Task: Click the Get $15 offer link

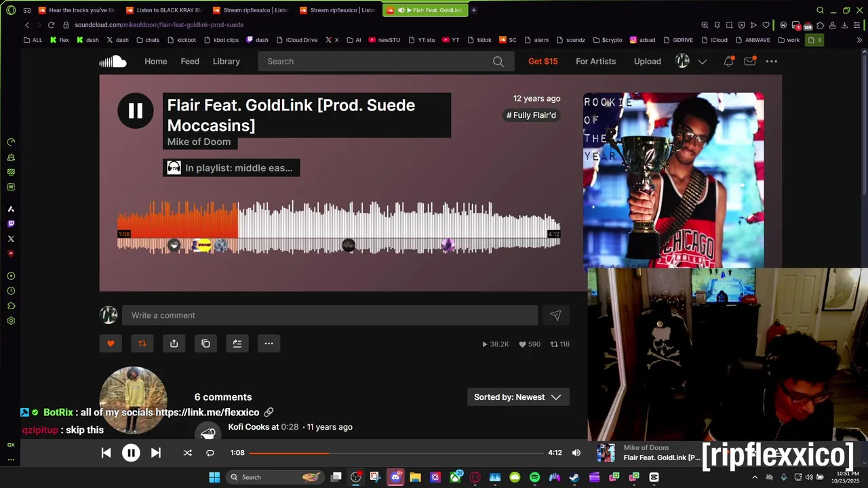Action: (543, 62)
